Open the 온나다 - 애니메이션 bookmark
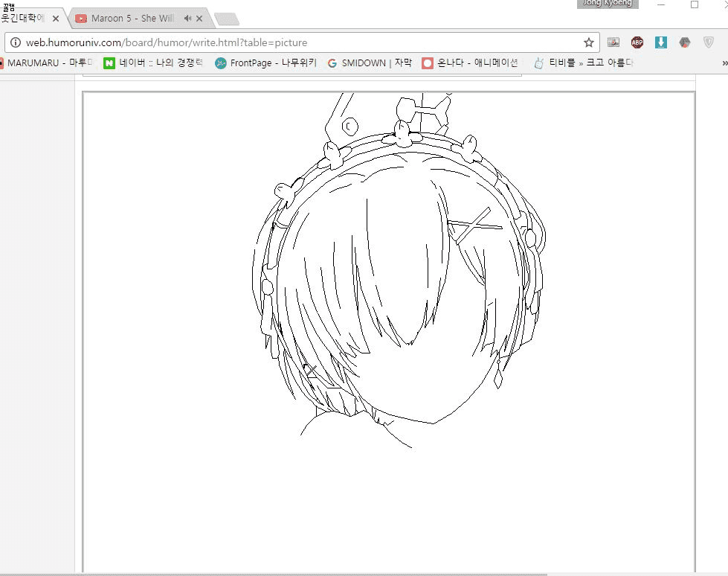The image size is (728, 576). tap(470, 63)
